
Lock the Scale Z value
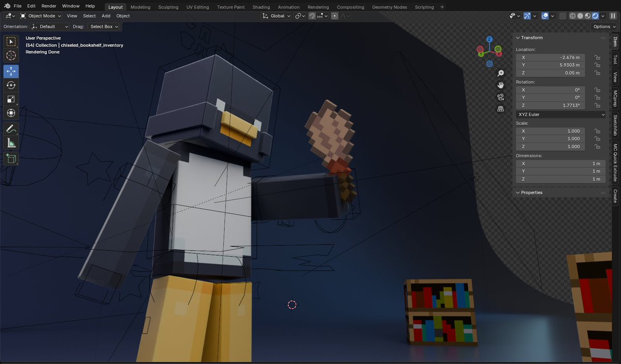(x=597, y=147)
